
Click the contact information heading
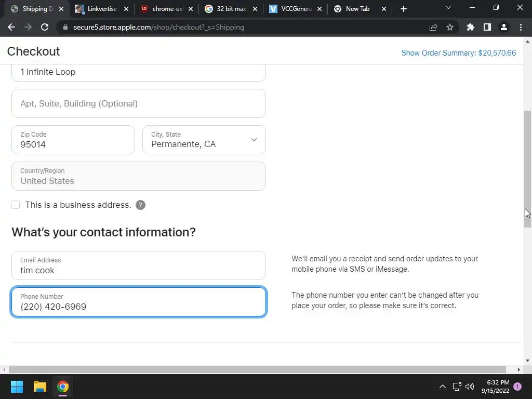(103, 232)
